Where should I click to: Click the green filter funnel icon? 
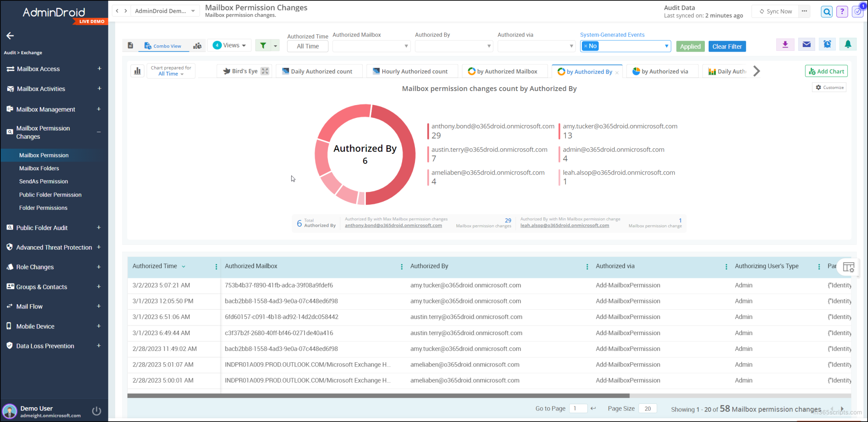[x=263, y=45]
